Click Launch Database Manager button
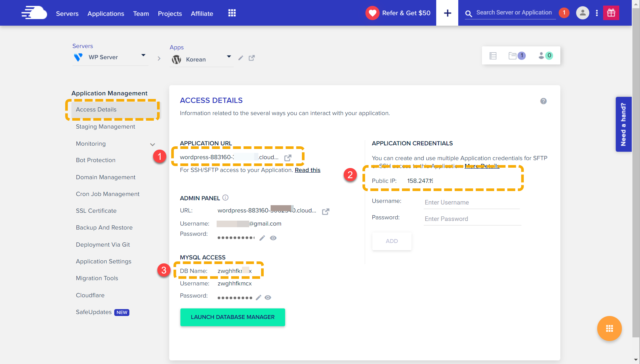640x364 pixels. click(232, 317)
